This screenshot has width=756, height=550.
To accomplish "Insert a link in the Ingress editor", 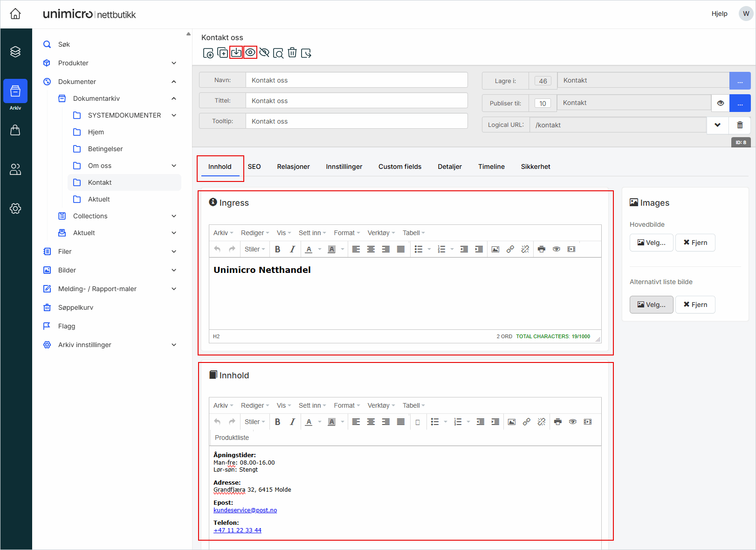I will point(510,249).
